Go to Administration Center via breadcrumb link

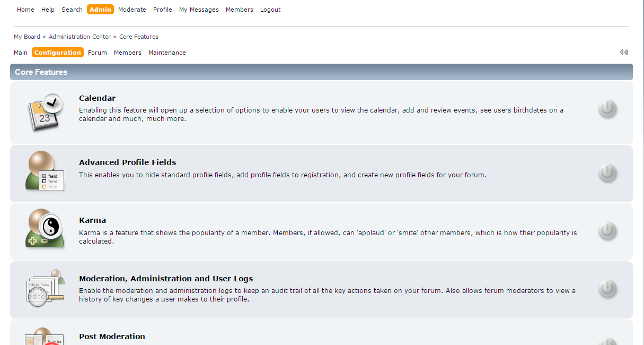(x=80, y=37)
